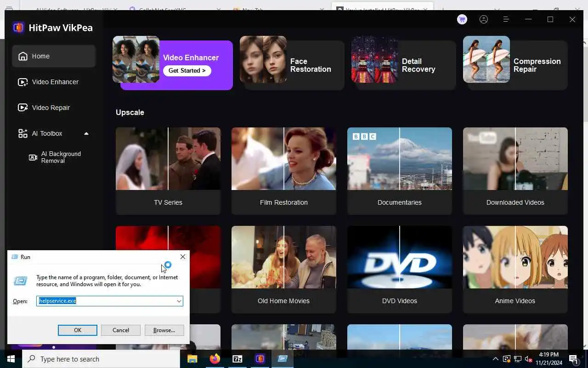
Task: Switch to HitPaw VikPea taskbar icon
Action: click(x=260, y=359)
